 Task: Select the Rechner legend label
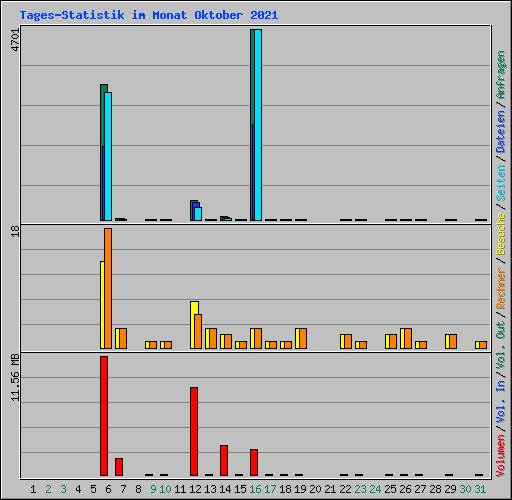tap(501, 288)
